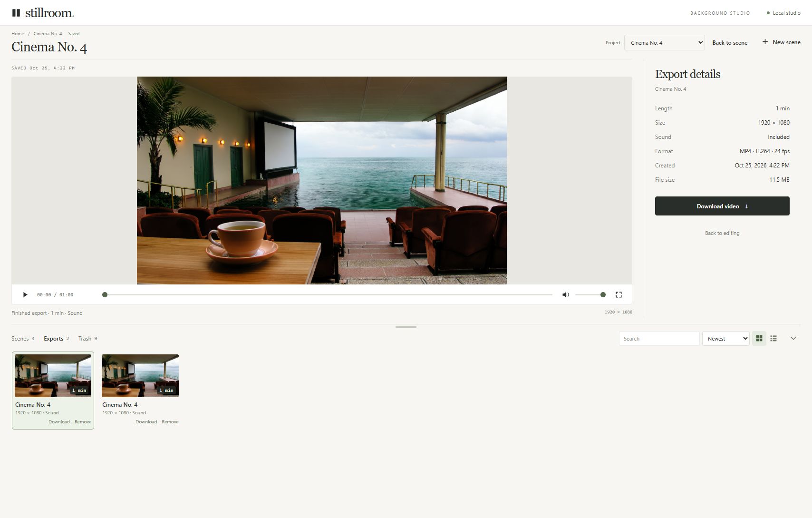Download the selected export card
The image size is (812, 518).
click(x=59, y=422)
